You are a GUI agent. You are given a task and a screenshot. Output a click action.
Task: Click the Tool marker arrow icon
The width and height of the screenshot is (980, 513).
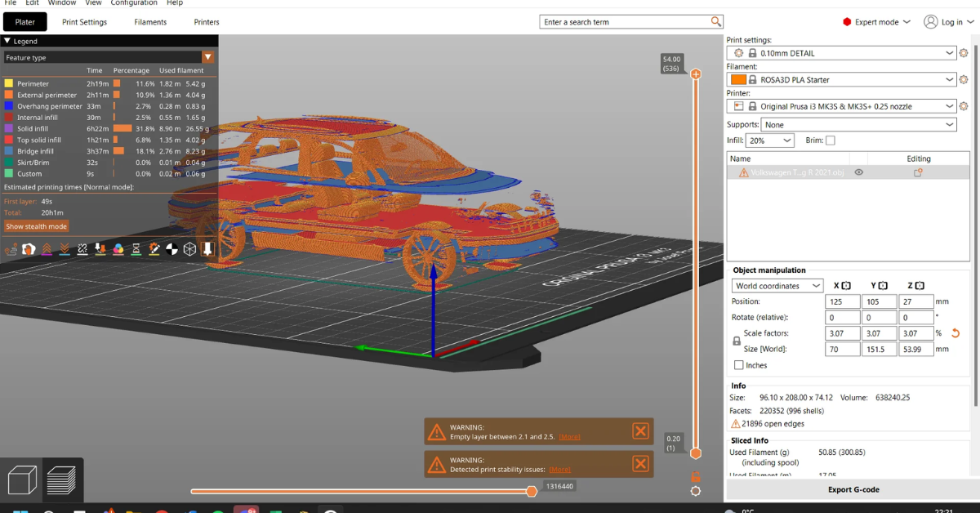point(208,249)
